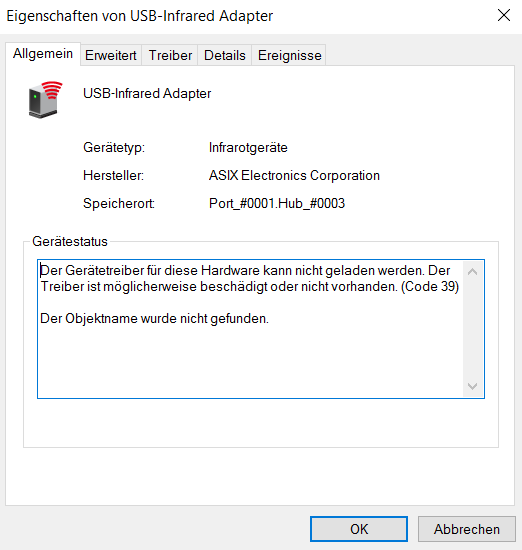Click the Infrarotgeräte device type value

pyautogui.click(x=248, y=148)
